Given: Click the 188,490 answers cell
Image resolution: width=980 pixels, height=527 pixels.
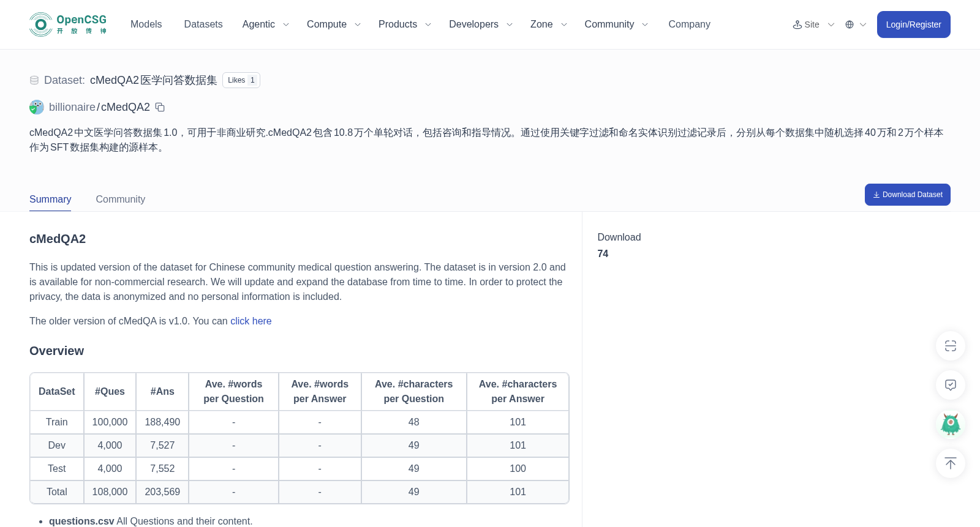Looking at the screenshot, I should [162, 422].
